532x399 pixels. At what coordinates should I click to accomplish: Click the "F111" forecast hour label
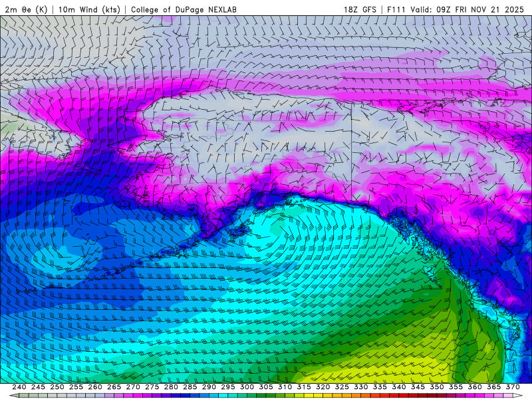396,9
